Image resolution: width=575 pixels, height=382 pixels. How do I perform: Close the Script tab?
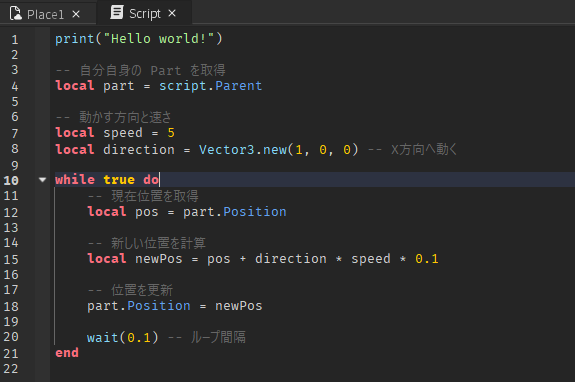pos(172,13)
